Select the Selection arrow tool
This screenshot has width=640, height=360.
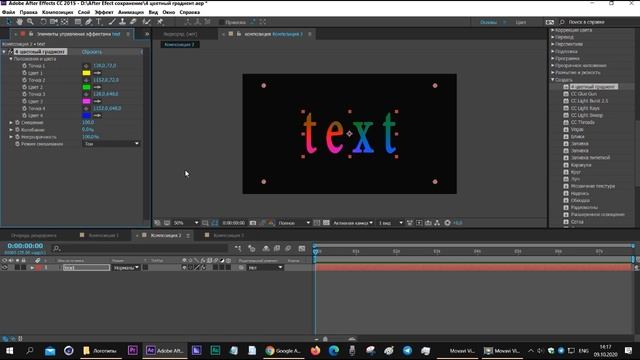(x=9, y=22)
